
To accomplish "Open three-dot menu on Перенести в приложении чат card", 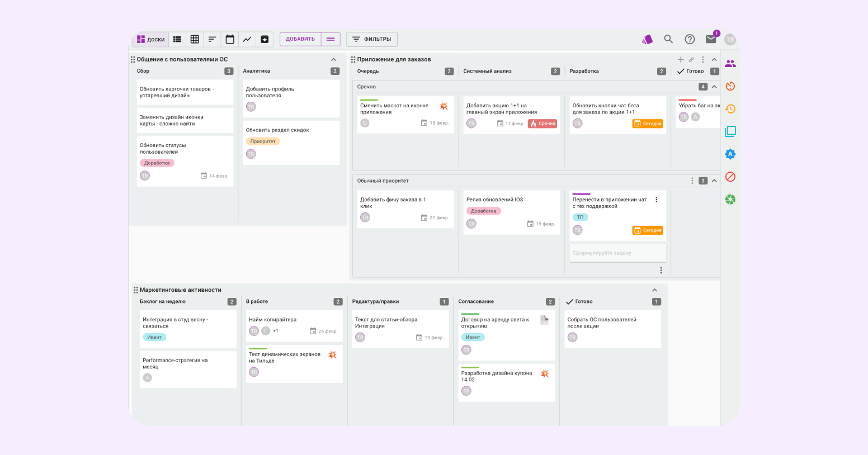I will click(x=657, y=200).
